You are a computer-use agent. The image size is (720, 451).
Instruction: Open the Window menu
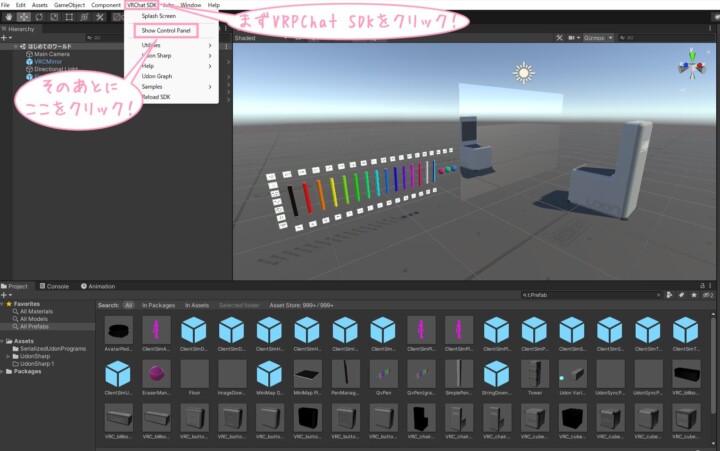[x=191, y=5]
